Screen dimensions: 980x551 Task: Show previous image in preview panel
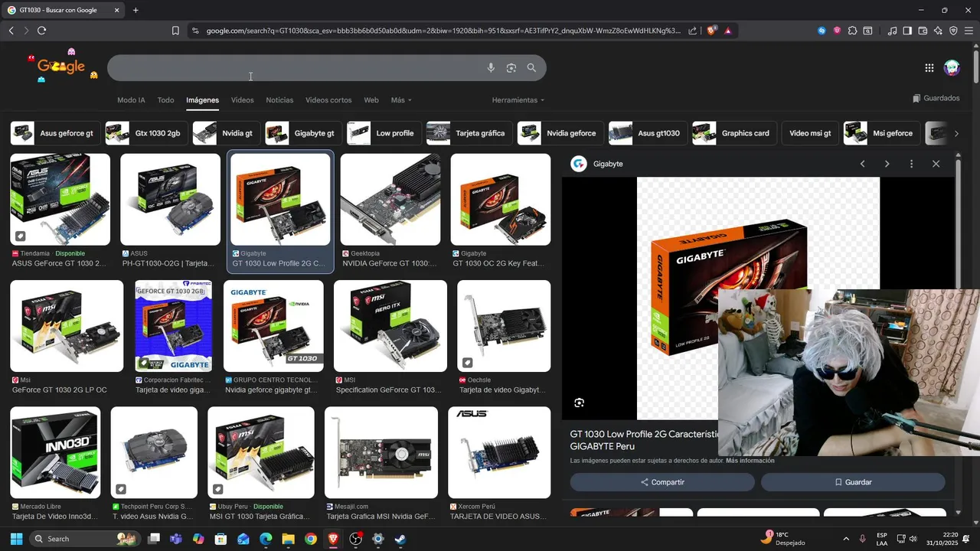(x=862, y=164)
